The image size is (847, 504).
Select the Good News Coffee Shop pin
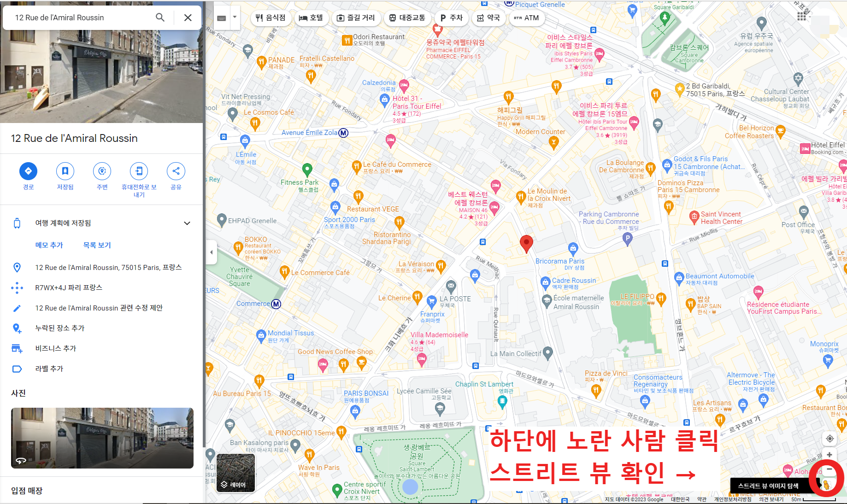[x=362, y=363]
